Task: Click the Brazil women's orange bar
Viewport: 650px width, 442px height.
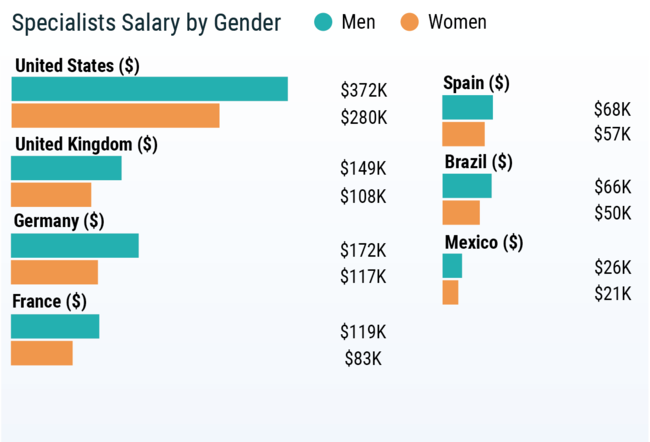Action: (x=461, y=213)
